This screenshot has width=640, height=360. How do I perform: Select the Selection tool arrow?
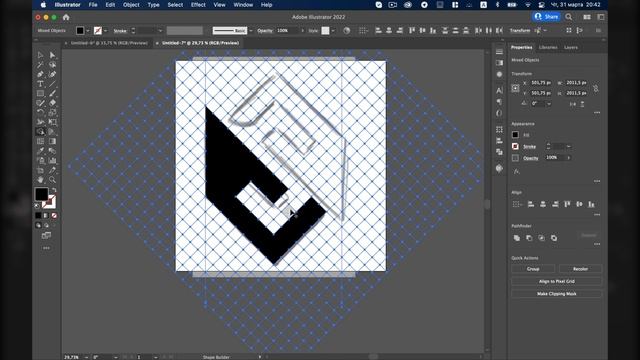point(40,55)
